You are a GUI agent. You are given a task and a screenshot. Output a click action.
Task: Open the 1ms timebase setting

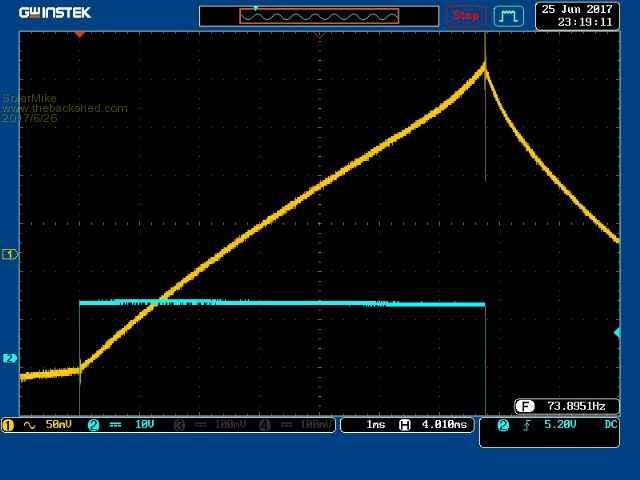click(x=376, y=425)
